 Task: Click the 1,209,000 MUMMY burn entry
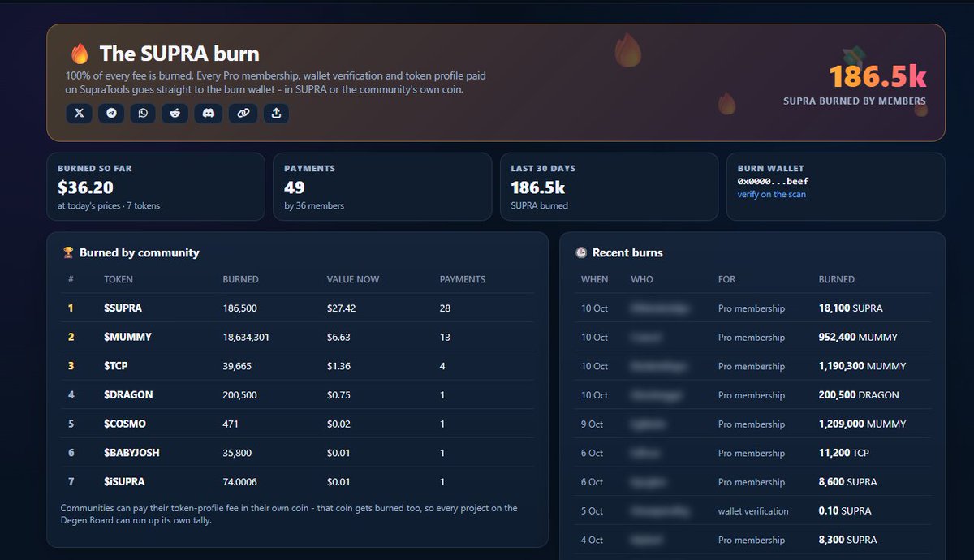863,424
